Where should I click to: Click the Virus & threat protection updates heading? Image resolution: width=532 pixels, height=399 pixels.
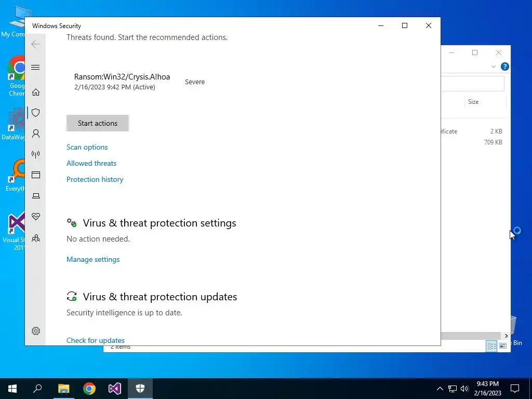[160, 297]
